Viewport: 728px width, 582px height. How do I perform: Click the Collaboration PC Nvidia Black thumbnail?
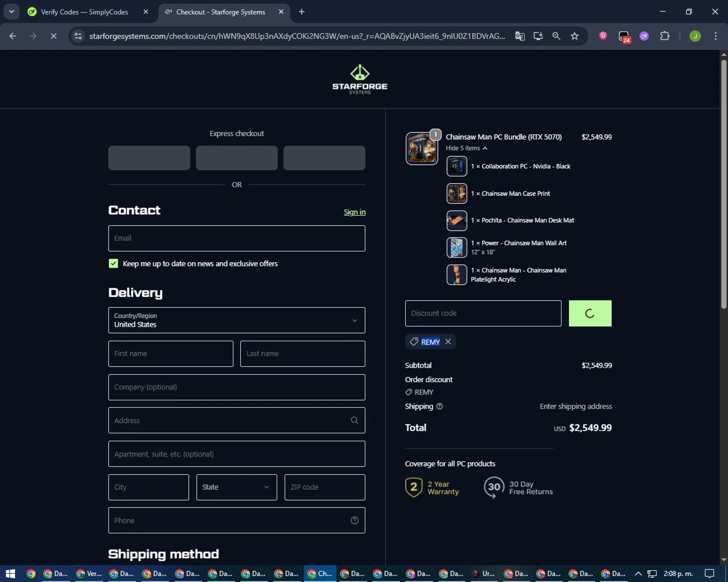point(457,166)
